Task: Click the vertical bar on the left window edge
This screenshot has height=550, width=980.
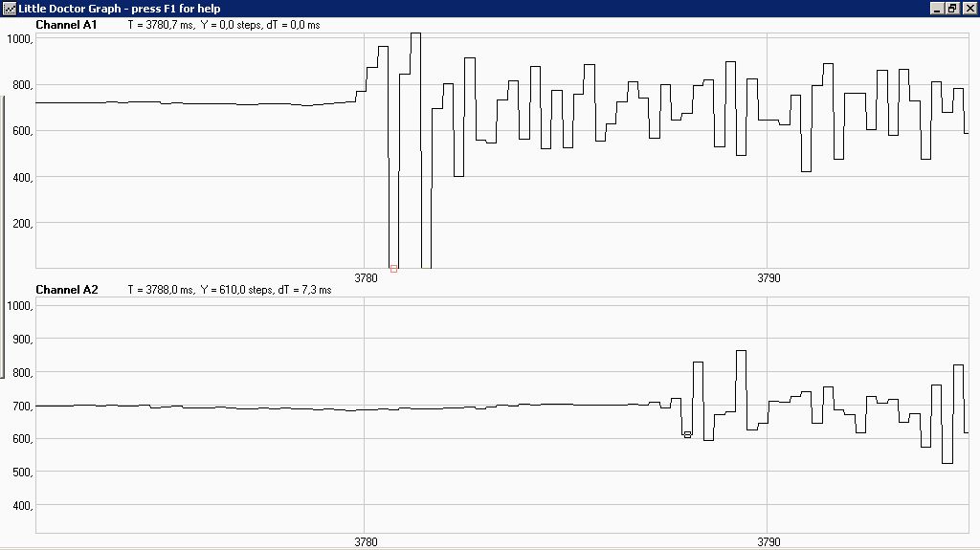Action: point(2,239)
